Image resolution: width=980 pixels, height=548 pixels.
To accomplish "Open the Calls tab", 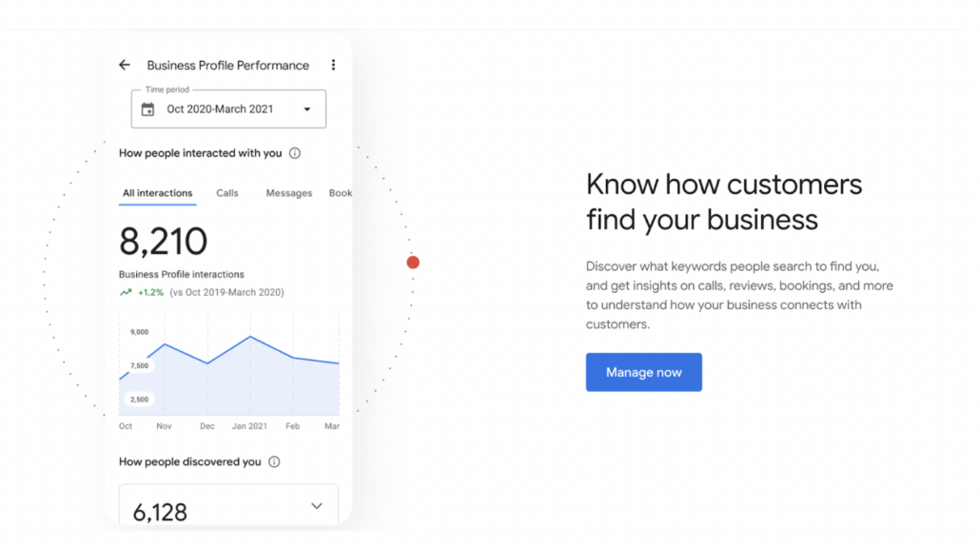I will (x=227, y=193).
